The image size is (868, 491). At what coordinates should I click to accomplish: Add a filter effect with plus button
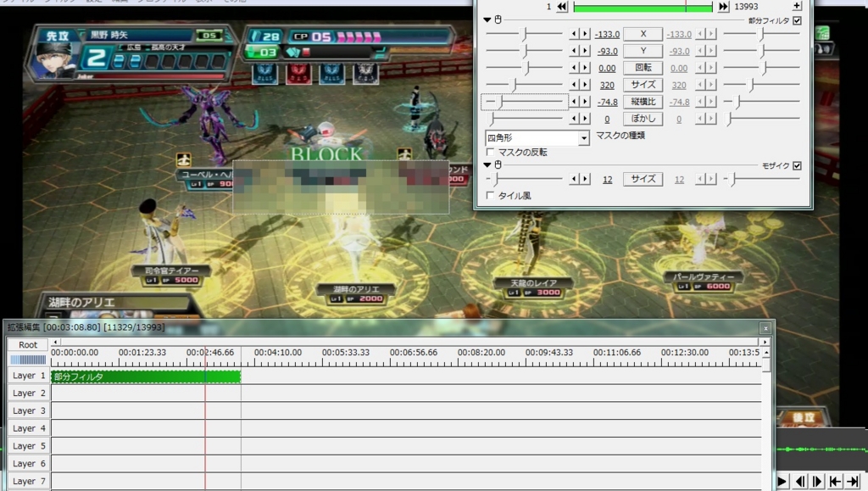click(x=797, y=6)
